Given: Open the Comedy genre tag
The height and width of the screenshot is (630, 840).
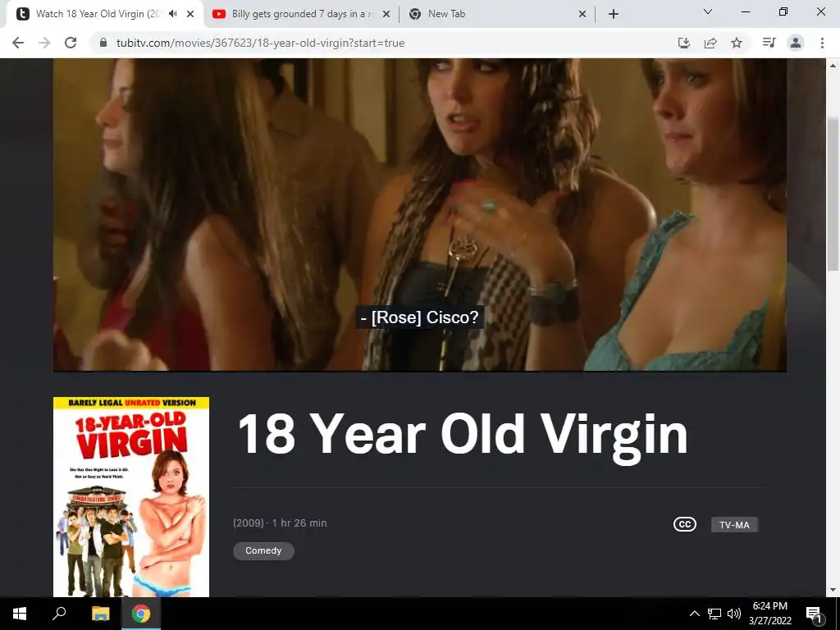Looking at the screenshot, I should coord(263,550).
